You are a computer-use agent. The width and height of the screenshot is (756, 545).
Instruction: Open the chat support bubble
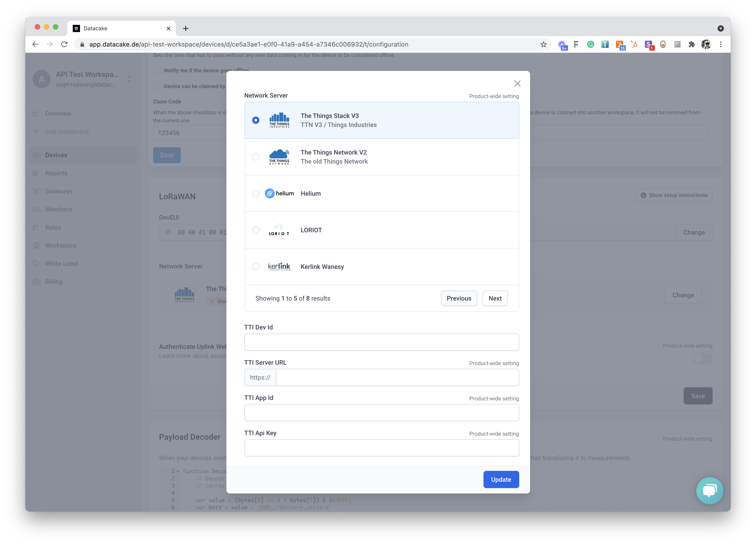coord(710,491)
